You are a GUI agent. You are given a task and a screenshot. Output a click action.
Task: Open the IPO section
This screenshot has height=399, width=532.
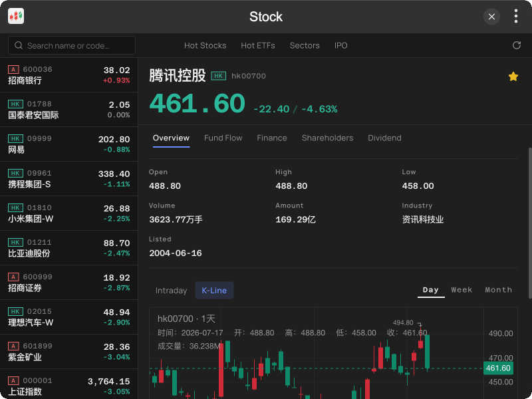[340, 45]
